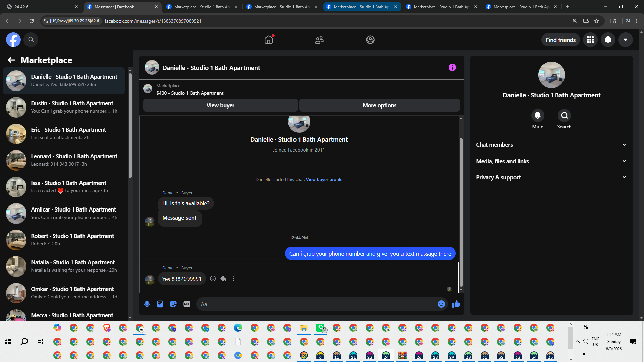Open a new browser tab

(x=567, y=7)
